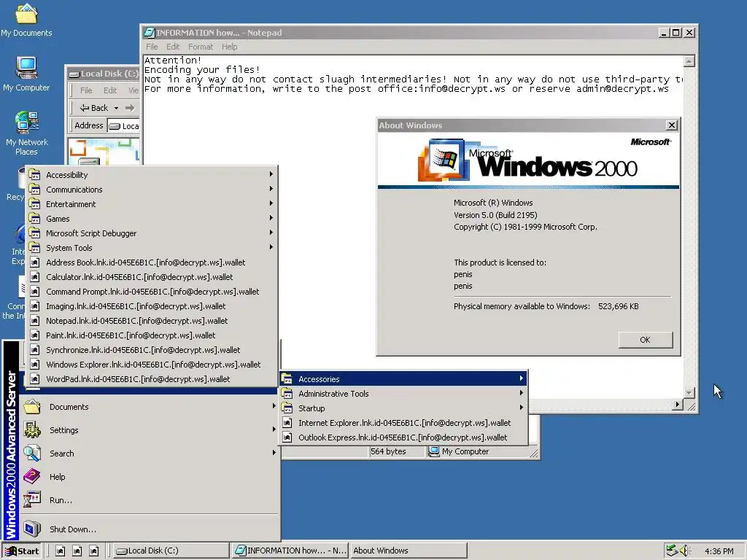This screenshot has height=560, width=747.
Task: Close the About Windows dialog
Action: [x=672, y=125]
